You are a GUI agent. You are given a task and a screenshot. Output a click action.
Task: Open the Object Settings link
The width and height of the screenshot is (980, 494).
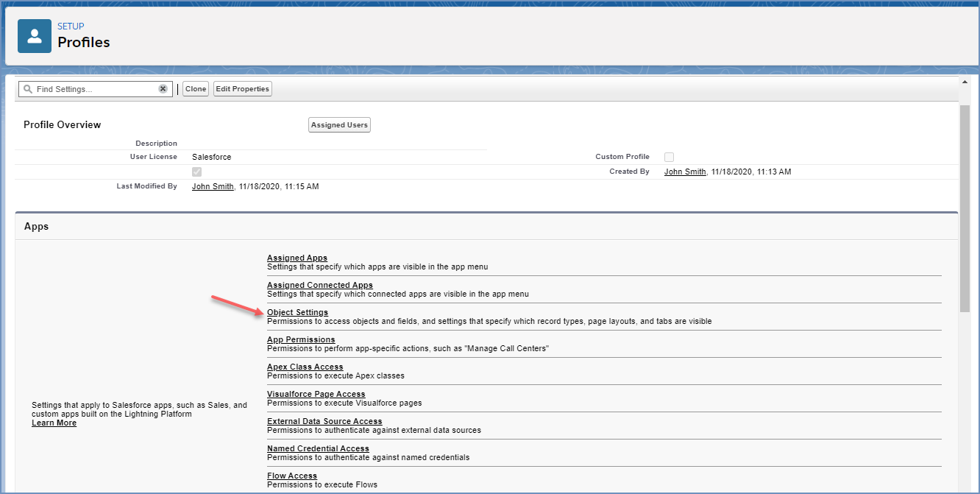coord(297,313)
